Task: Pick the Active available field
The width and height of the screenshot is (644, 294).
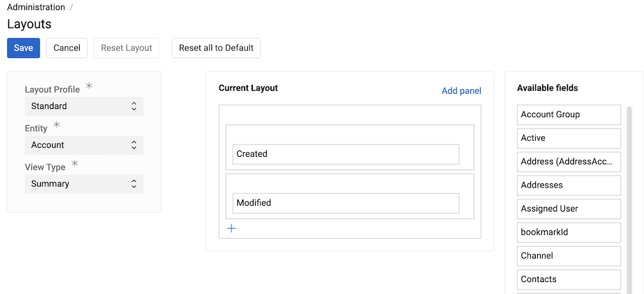Action: coord(569,139)
